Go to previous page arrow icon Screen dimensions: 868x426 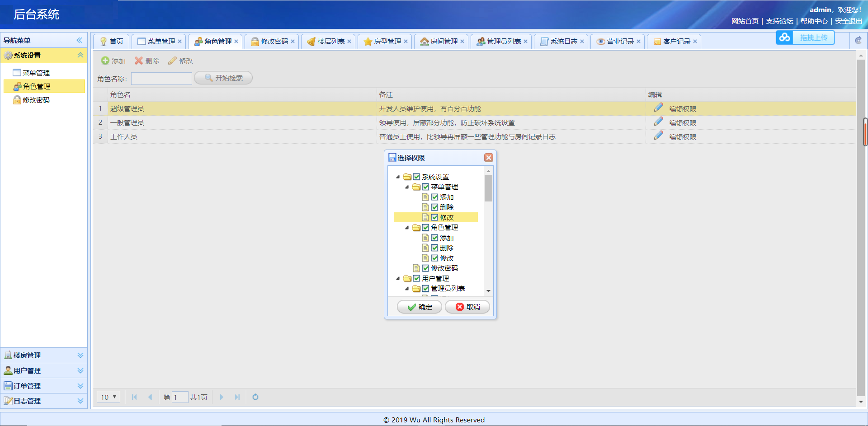150,397
